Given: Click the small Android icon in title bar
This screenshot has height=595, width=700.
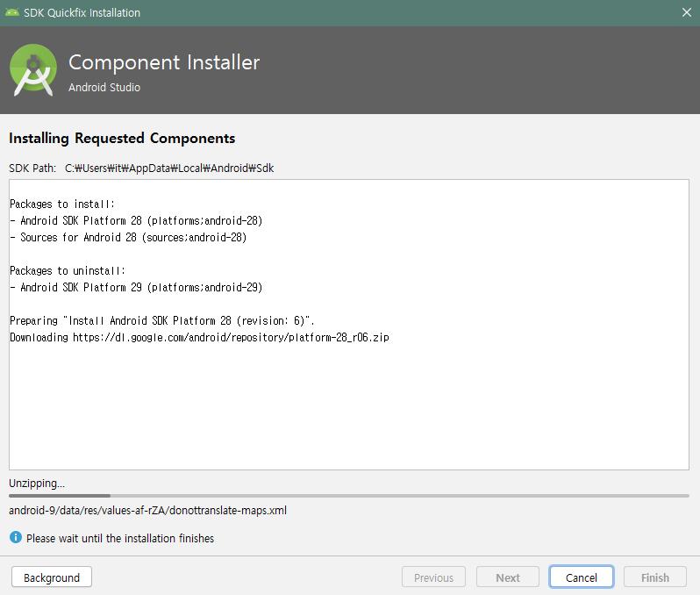Looking at the screenshot, I should click(12, 12).
